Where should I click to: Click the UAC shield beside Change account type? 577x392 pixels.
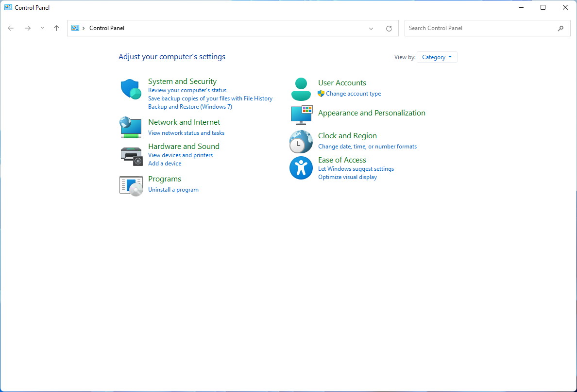pyautogui.click(x=321, y=94)
